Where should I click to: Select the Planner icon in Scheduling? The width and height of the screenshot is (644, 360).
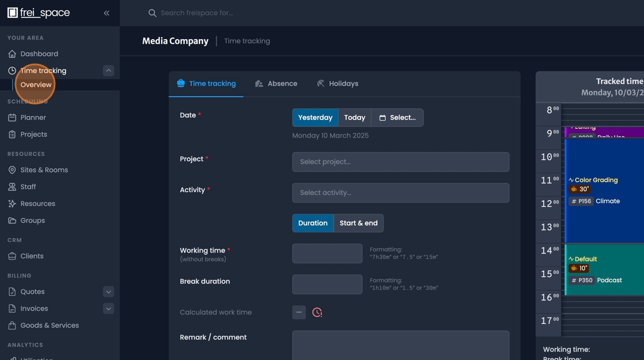click(13, 117)
